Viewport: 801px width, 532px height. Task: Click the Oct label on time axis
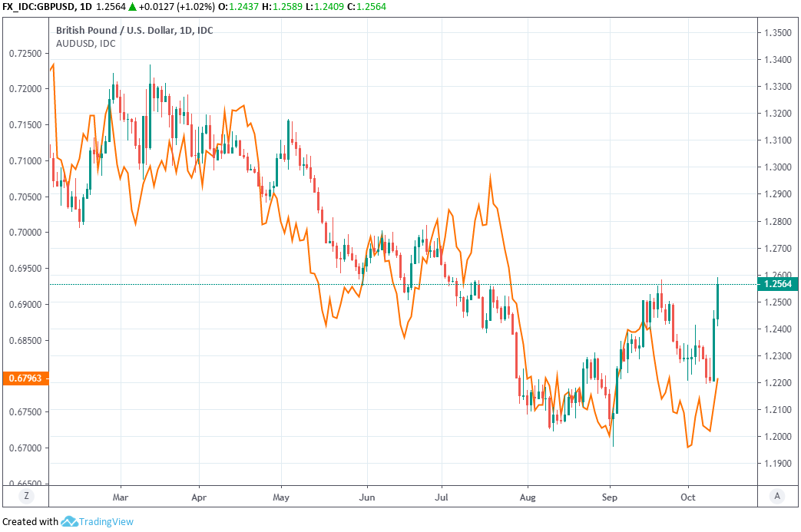point(689,496)
